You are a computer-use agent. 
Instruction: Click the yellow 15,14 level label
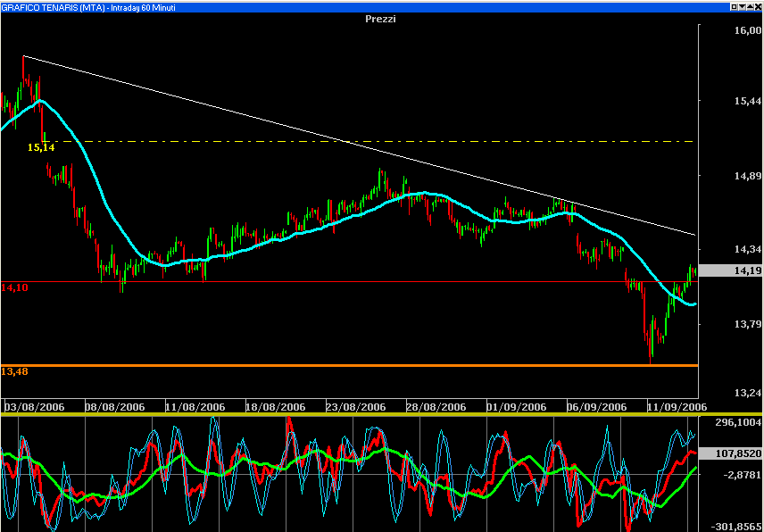click(41, 147)
